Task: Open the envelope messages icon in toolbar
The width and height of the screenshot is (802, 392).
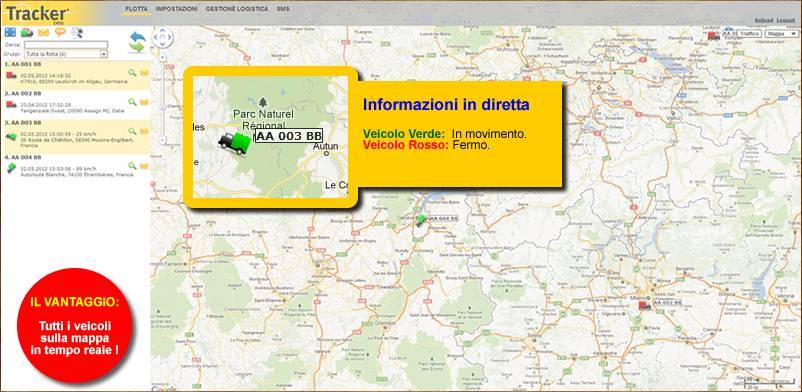Action: [x=43, y=33]
